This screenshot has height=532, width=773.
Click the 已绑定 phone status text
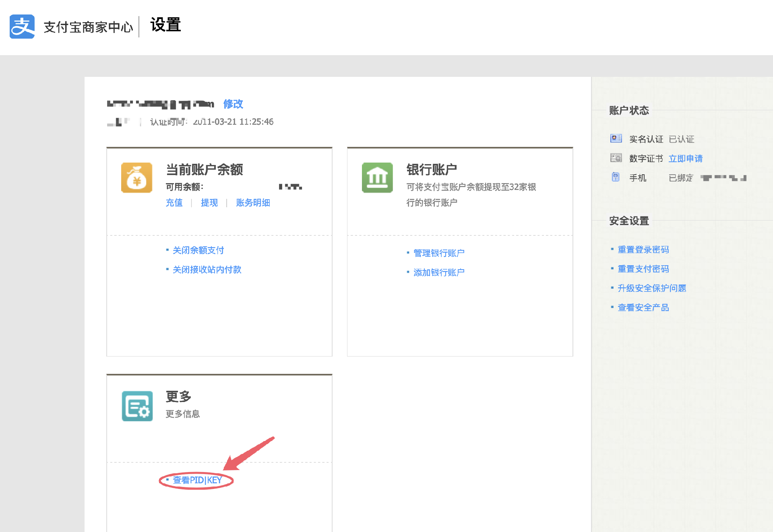click(681, 178)
